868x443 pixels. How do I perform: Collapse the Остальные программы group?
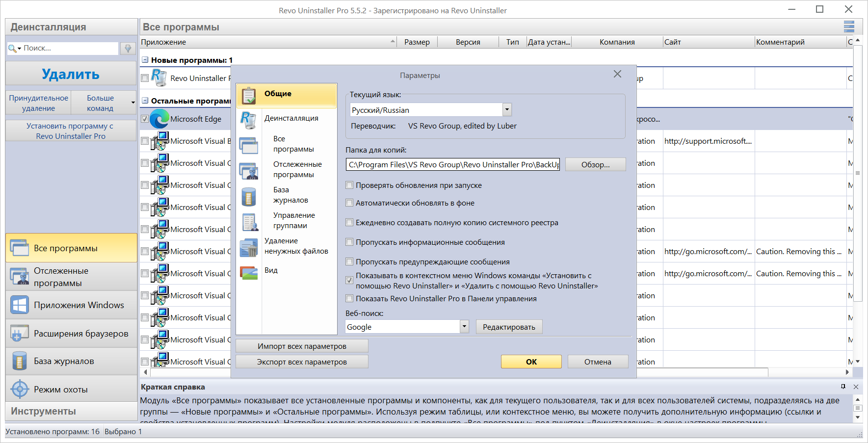pyautogui.click(x=145, y=101)
